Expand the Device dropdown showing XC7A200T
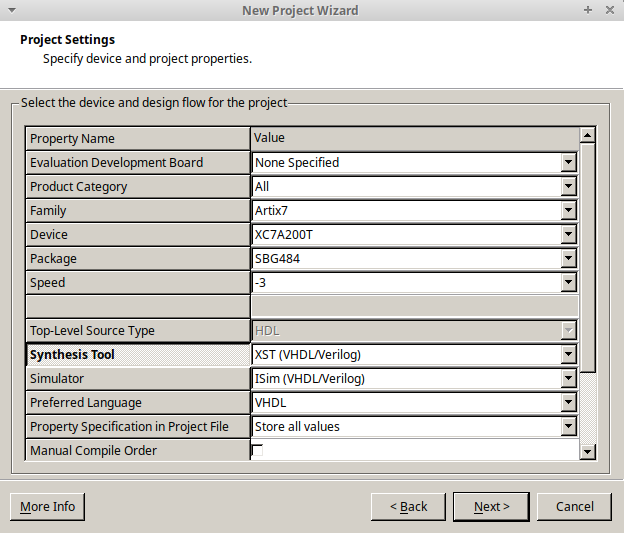 pos(568,234)
